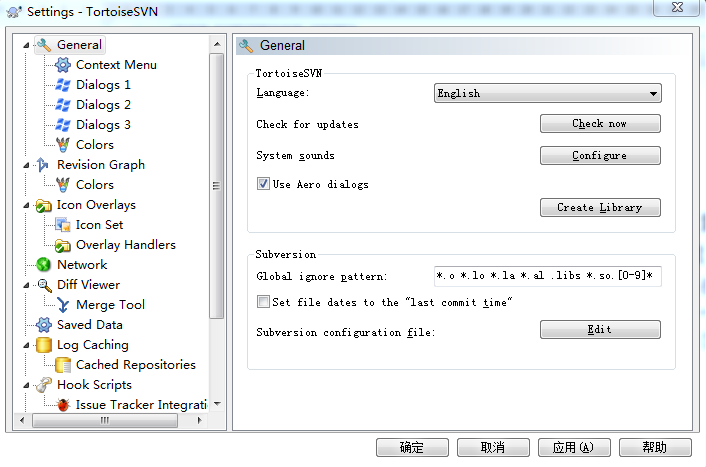The height and width of the screenshot is (467, 706).
Task: Click the TortoiseSVN title bar icon
Action: pyautogui.click(x=14, y=12)
